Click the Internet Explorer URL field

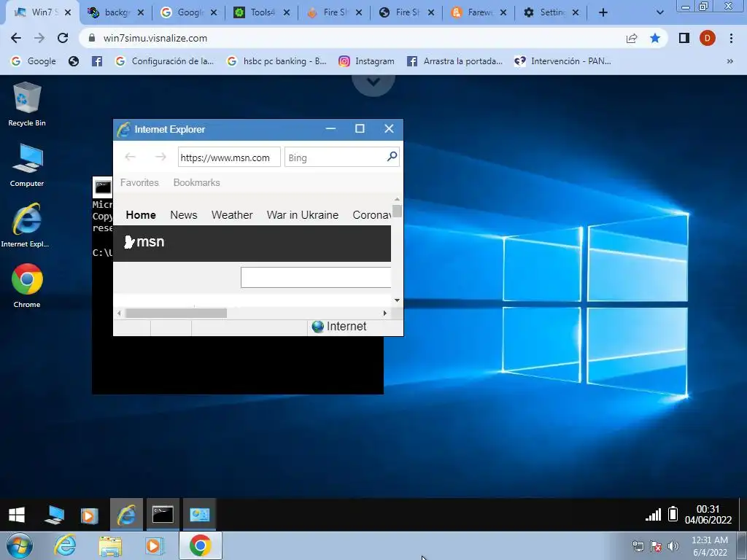(229, 157)
